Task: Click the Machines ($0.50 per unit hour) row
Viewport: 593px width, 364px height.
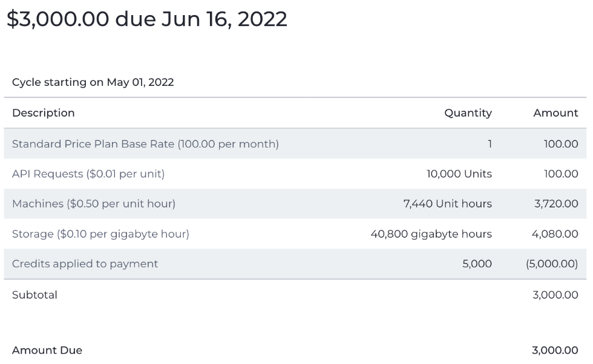Action: 295,204
